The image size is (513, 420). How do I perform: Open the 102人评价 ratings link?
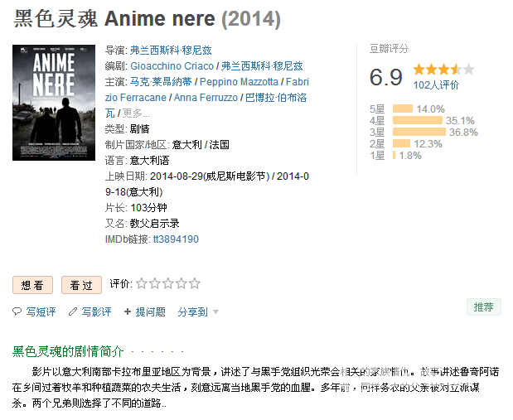(436, 84)
